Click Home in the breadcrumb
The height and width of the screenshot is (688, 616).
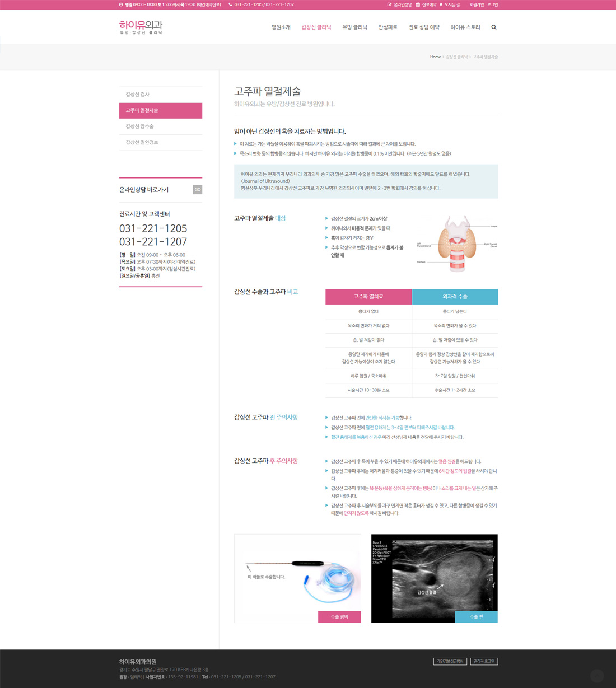click(435, 57)
